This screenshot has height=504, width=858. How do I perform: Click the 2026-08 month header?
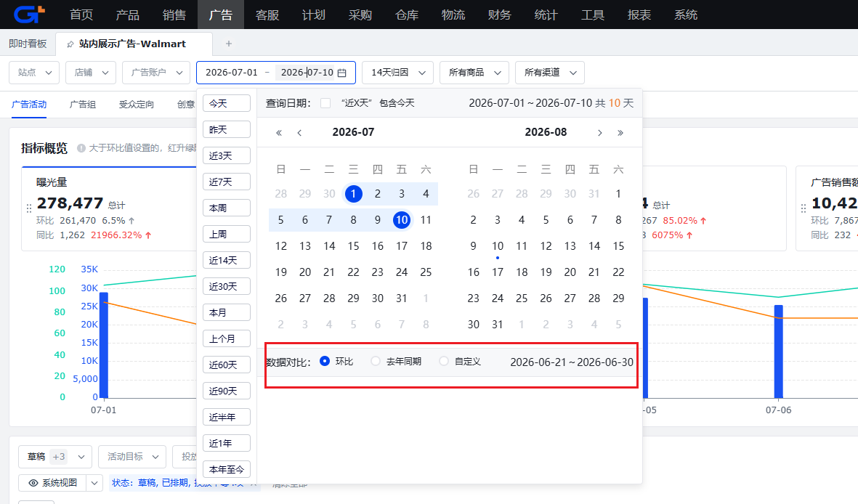click(546, 132)
